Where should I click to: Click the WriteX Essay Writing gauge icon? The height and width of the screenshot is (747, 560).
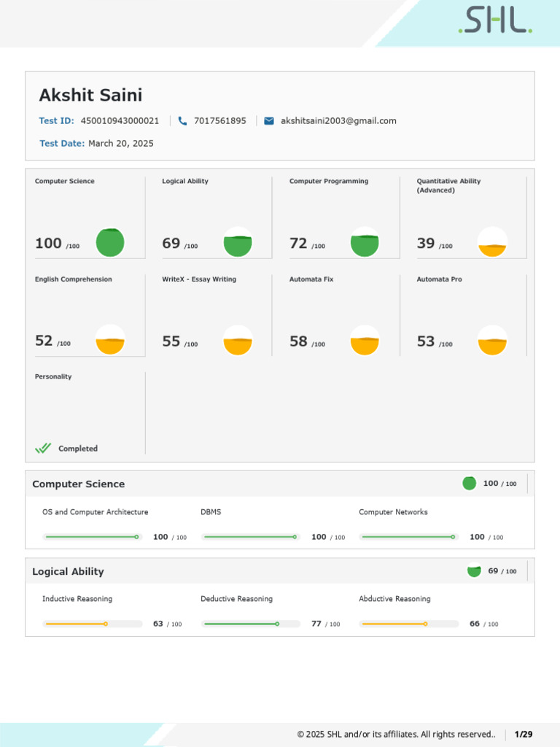[238, 341]
